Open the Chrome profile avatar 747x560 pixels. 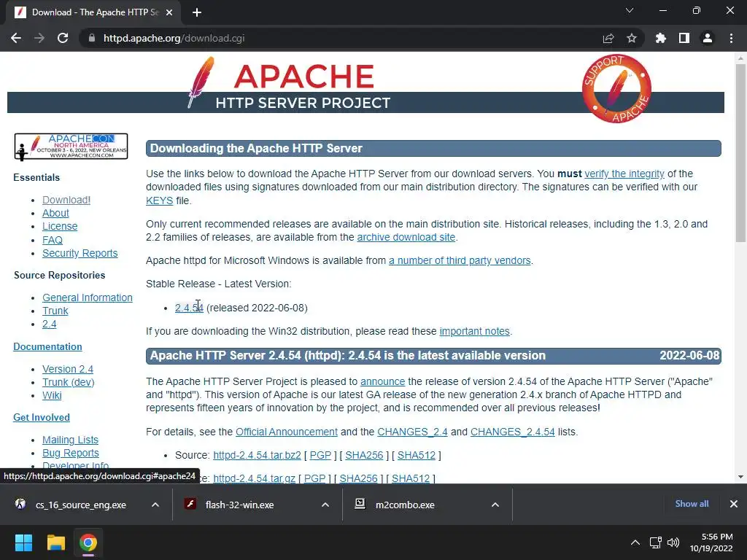click(x=708, y=38)
